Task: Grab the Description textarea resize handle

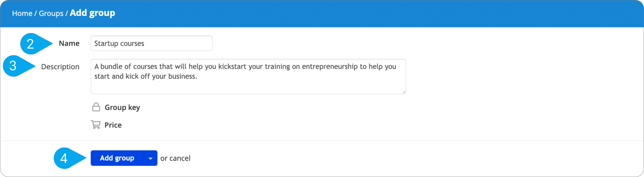Action: click(x=404, y=92)
